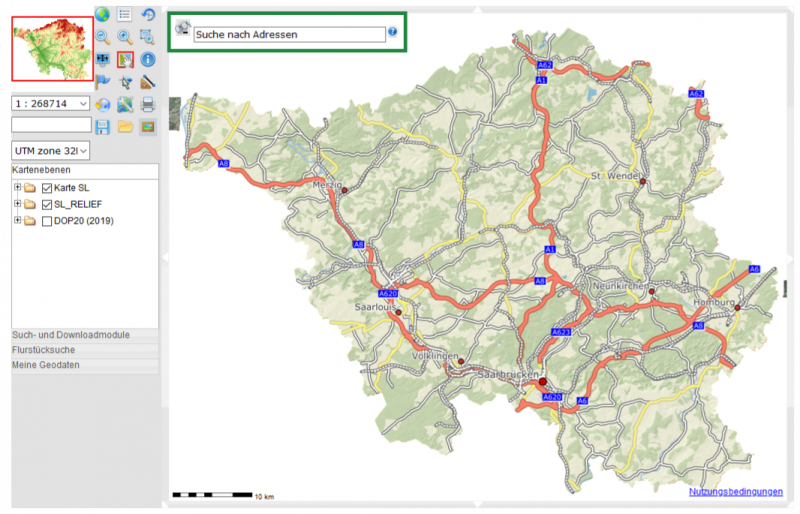Open the Kartenebenen panel header
Viewport: 800px width, 514px height.
point(85,170)
